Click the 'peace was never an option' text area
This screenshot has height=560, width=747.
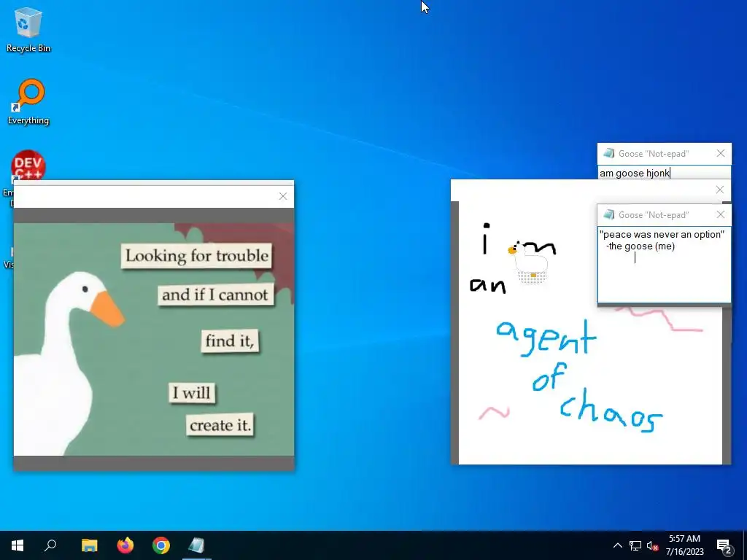point(664,265)
